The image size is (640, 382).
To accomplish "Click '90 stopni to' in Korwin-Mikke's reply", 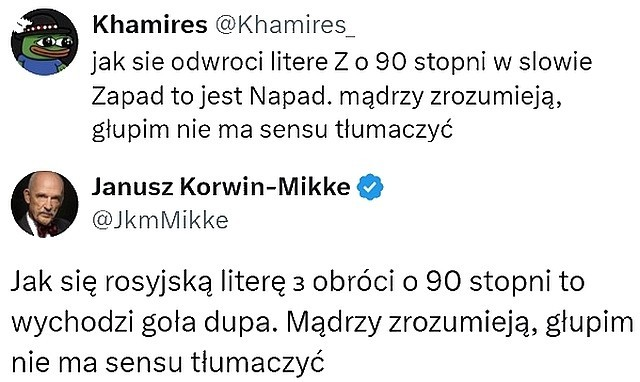I will (x=505, y=282).
